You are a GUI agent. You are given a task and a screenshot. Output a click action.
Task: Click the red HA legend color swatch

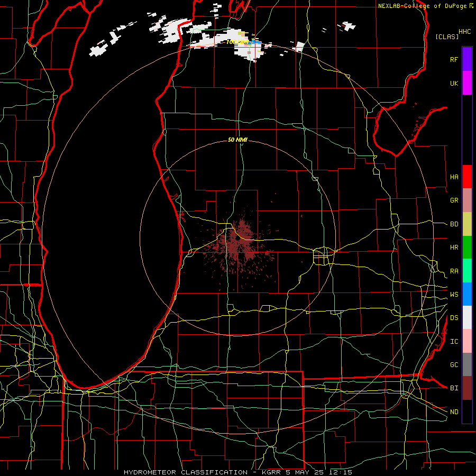point(467,177)
